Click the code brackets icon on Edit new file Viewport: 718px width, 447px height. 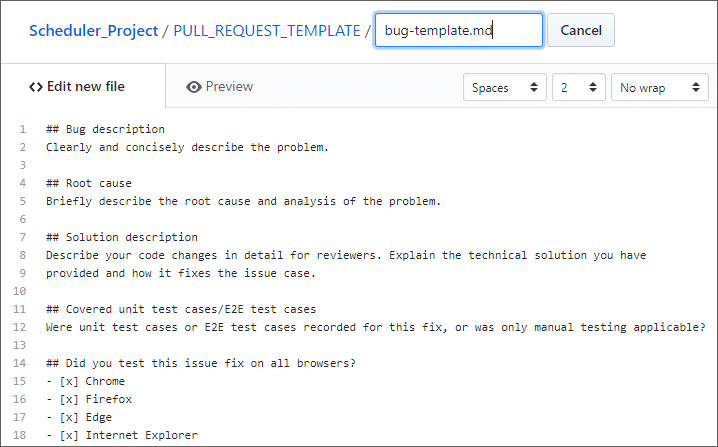(36, 87)
